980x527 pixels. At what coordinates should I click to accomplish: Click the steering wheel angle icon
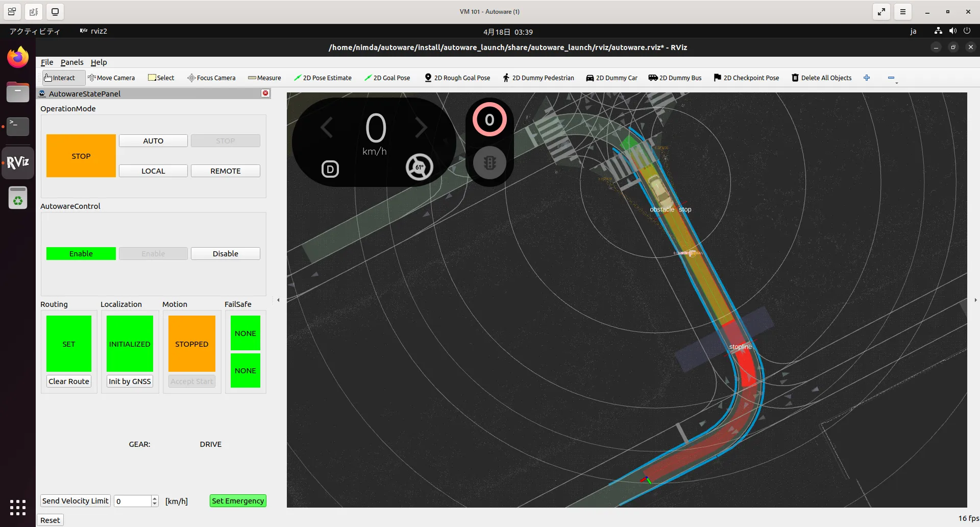(x=420, y=167)
